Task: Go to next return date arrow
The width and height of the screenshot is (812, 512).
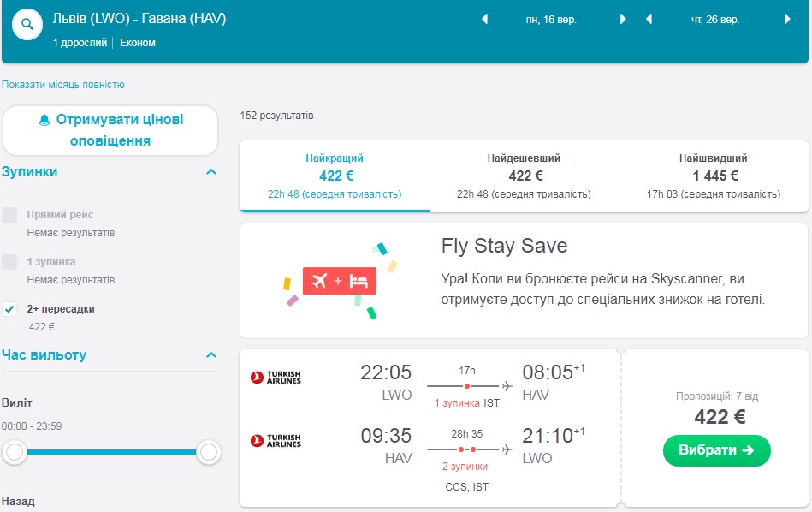Action: (x=786, y=20)
